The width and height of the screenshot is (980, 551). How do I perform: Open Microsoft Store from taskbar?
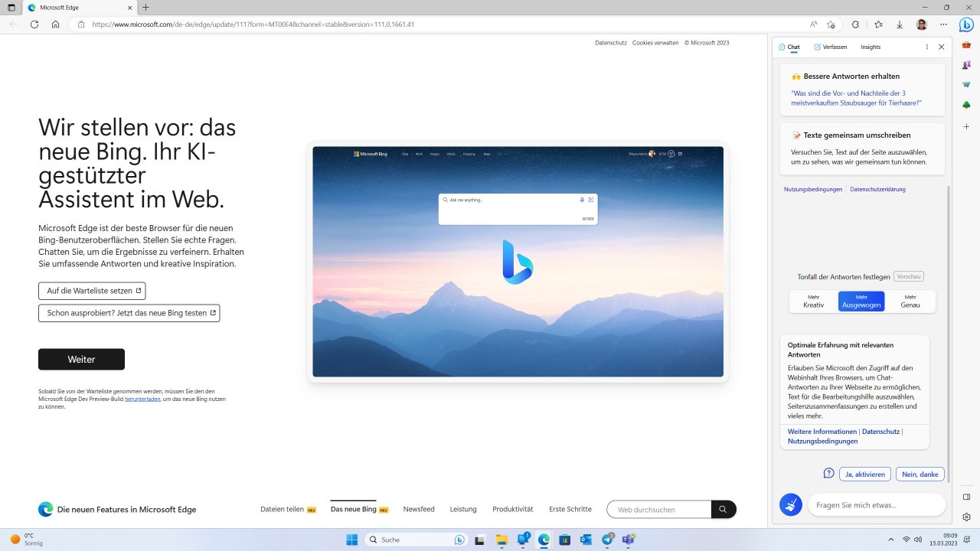pos(564,540)
